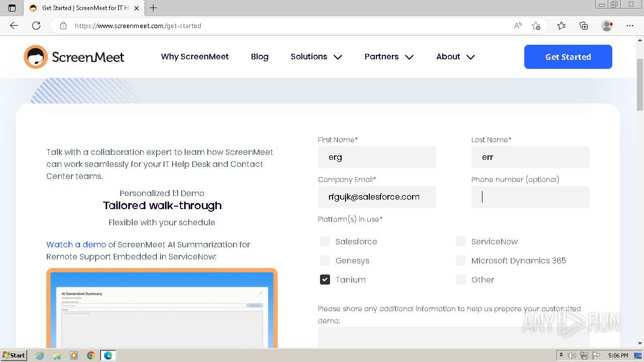Switch to Edge in taskbar

108,355
